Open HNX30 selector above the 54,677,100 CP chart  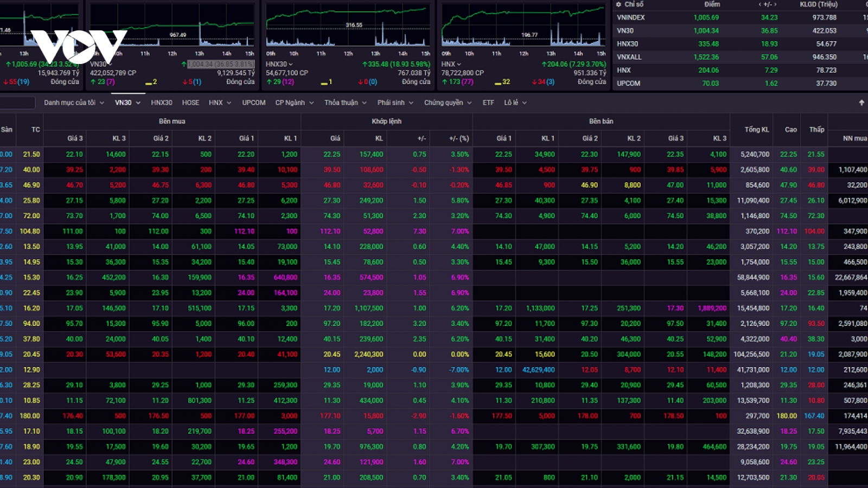point(279,64)
